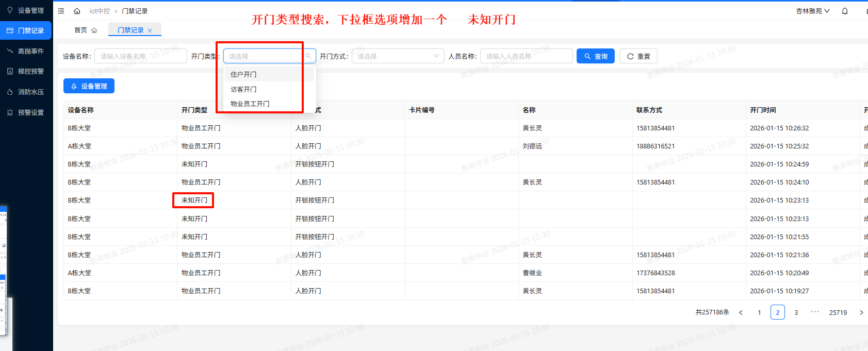The image size is (868, 351).
Task: Open 门禁记录 in the sidebar
Action: click(26, 30)
